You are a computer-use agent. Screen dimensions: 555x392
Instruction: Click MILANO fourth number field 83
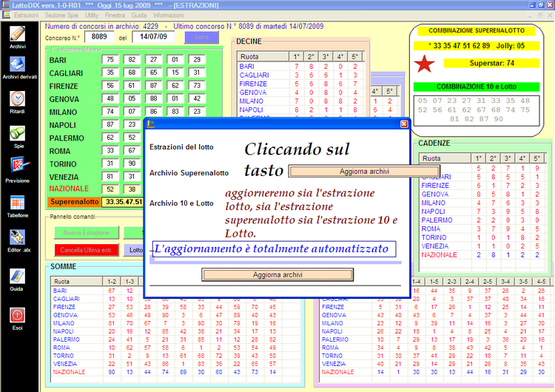175,112
